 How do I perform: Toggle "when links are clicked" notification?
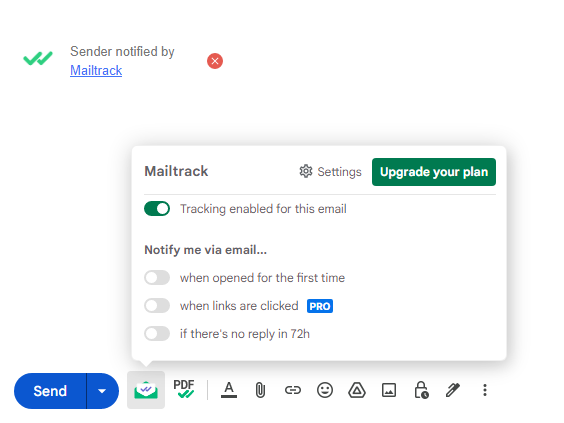[157, 306]
